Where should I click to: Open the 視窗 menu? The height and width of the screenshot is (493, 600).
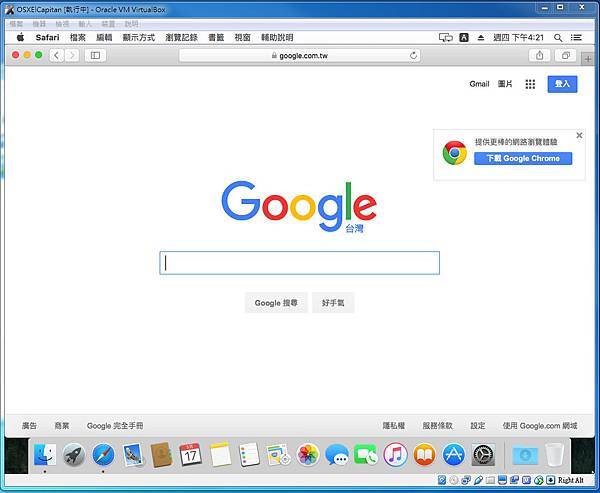[242, 37]
